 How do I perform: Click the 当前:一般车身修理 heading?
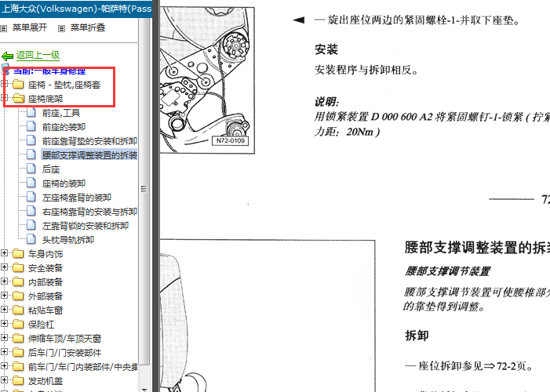(x=49, y=71)
